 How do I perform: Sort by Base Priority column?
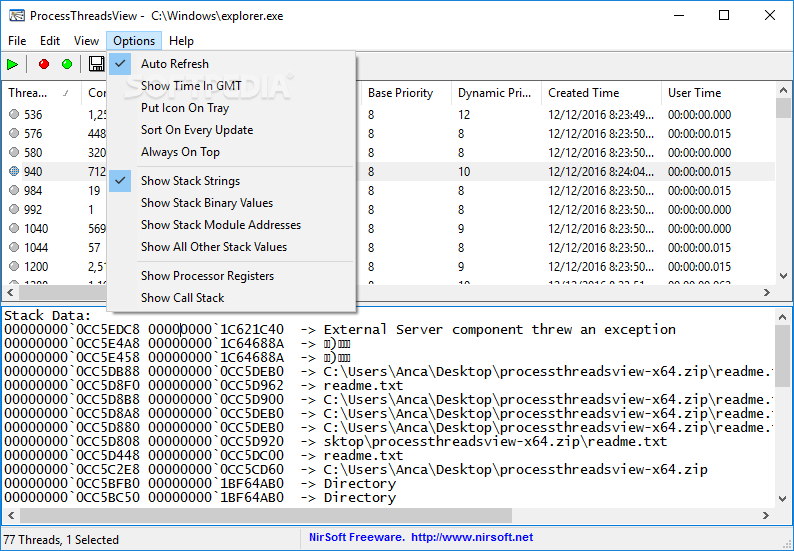(406, 93)
